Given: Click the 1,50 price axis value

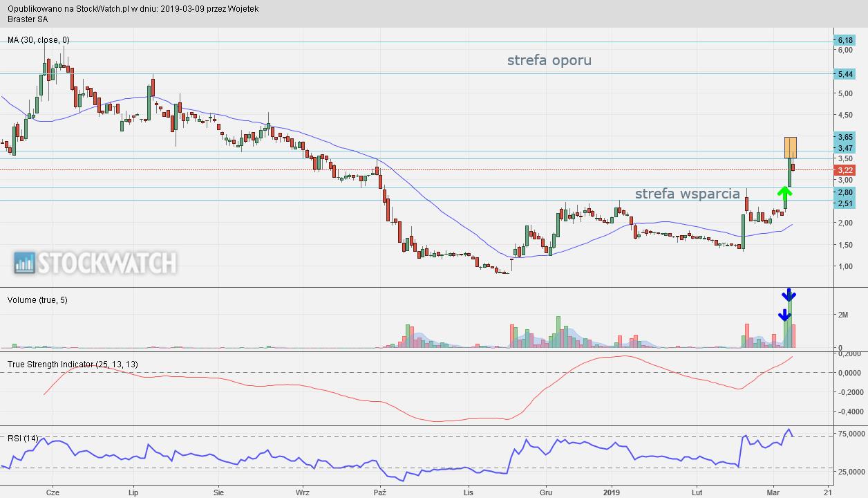Looking at the screenshot, I should point(845,245).
